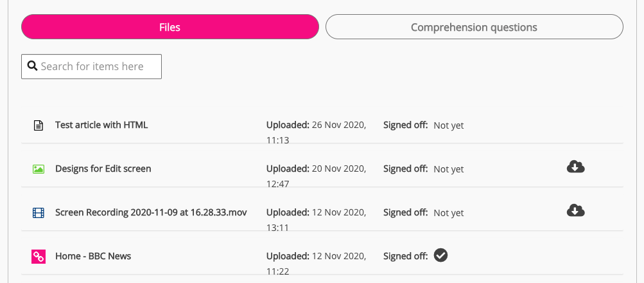The height and width of the screenshot is (283, 644).
Task: Click Not yet status for Screen Recording
Action: pos(448,213)
